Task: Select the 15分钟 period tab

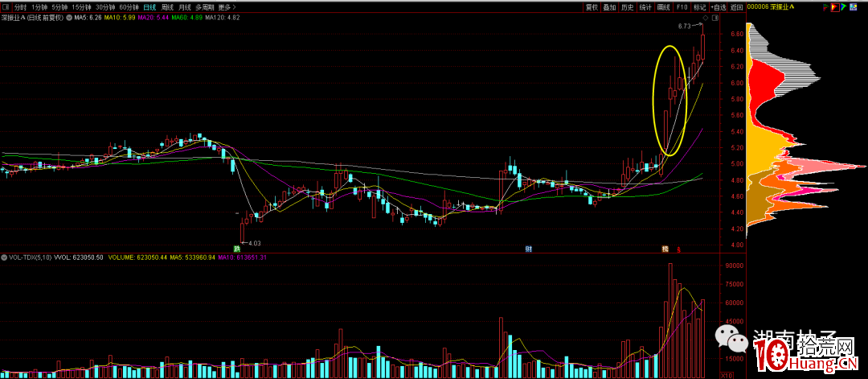Action: (82, 7)
